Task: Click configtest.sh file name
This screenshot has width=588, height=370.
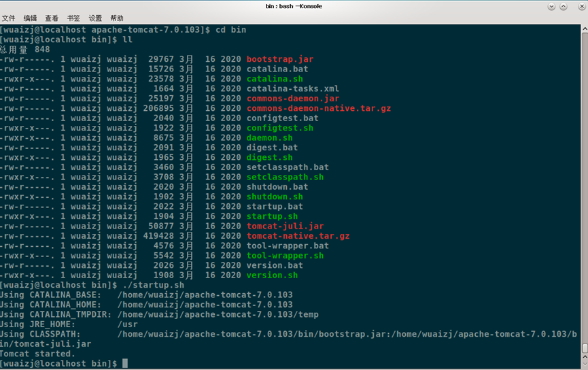Action: pos(280,128)
